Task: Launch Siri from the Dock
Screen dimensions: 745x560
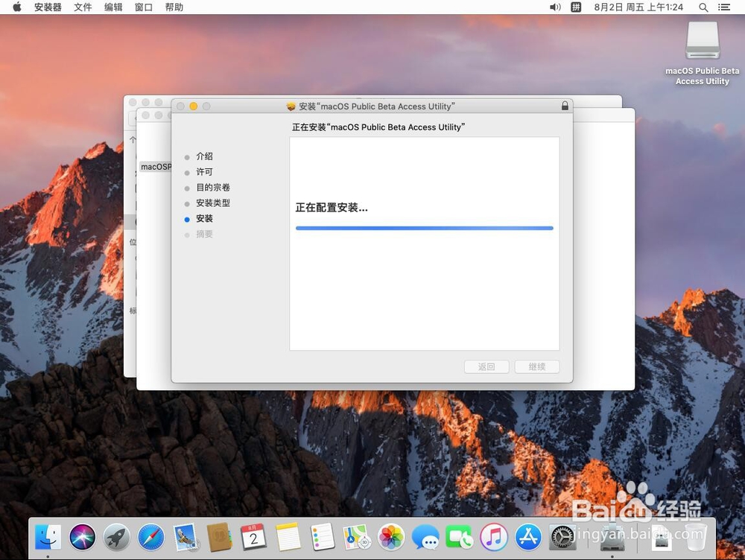Action: (x=82, y=537)
